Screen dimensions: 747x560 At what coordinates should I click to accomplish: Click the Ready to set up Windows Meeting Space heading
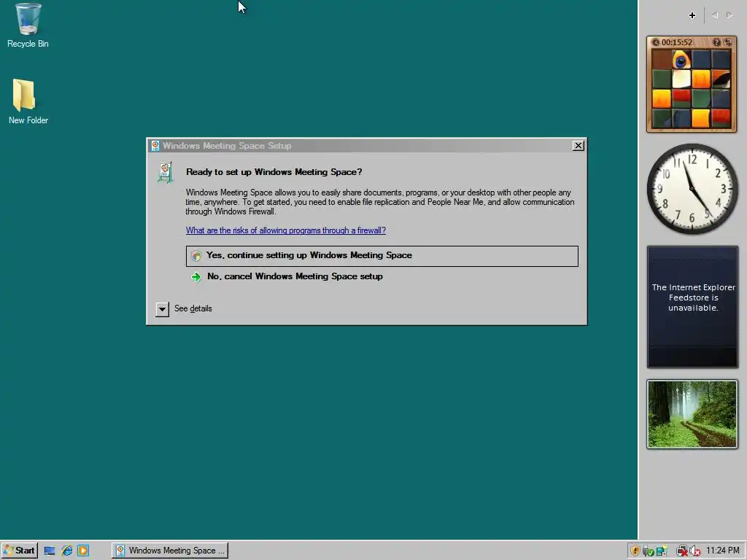pyautogui.click(x=274, y=172)
